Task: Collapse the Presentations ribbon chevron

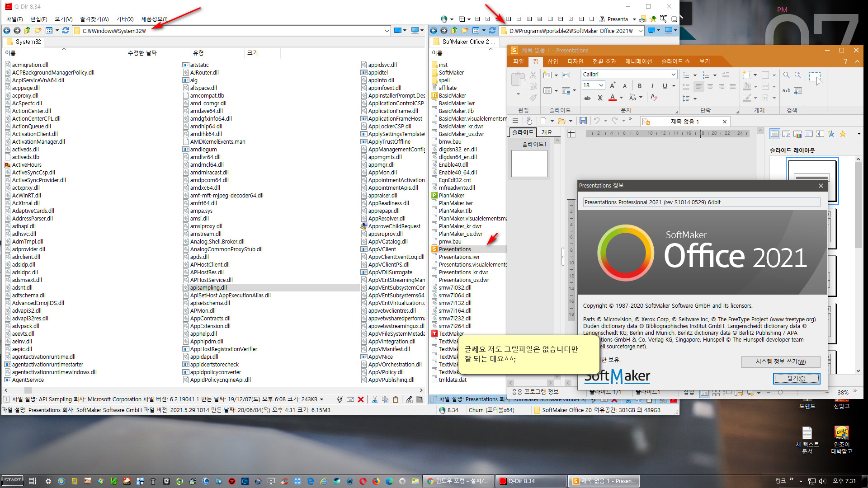Action: click(x=857, y=61)
